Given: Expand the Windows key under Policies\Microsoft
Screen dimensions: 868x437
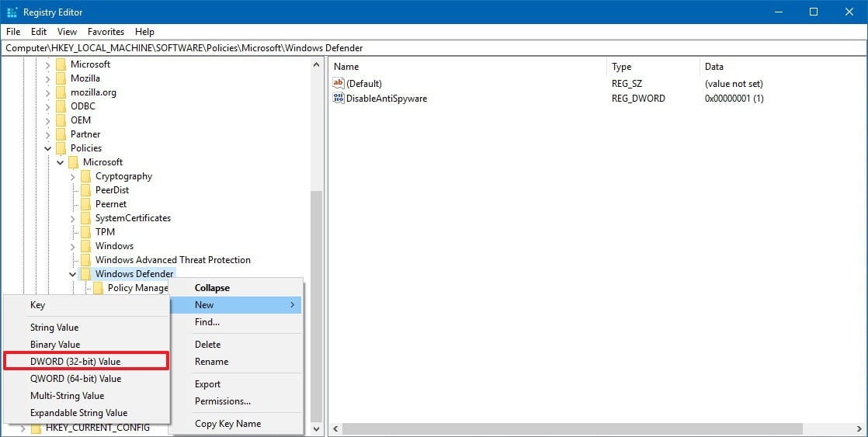Looking at the screenshot, I should click(72, 246).
